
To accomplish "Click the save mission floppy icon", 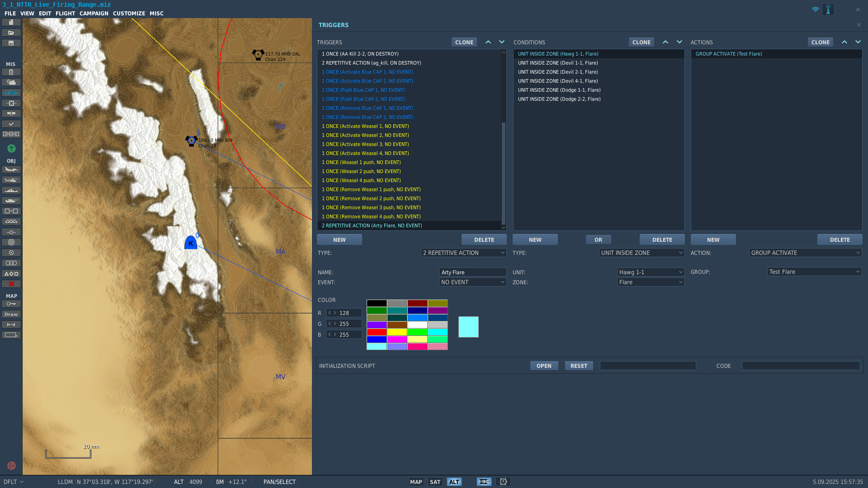I will point(11,43).
